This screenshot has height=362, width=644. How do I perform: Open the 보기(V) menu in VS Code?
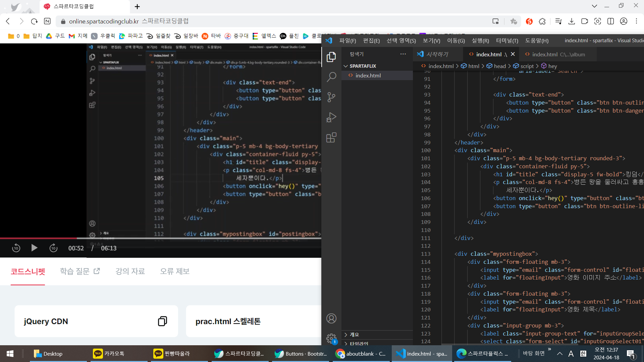(431, 41)
